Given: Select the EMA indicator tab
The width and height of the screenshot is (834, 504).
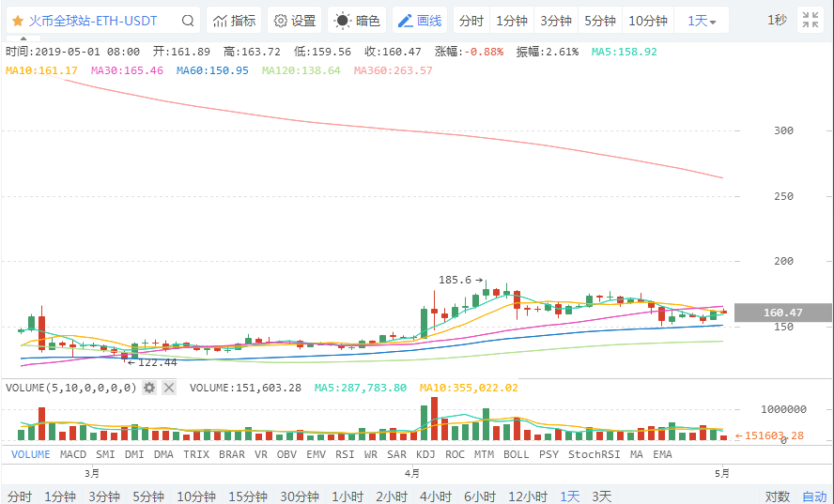Looking at the screenshot, I should (x=662, y=454).
